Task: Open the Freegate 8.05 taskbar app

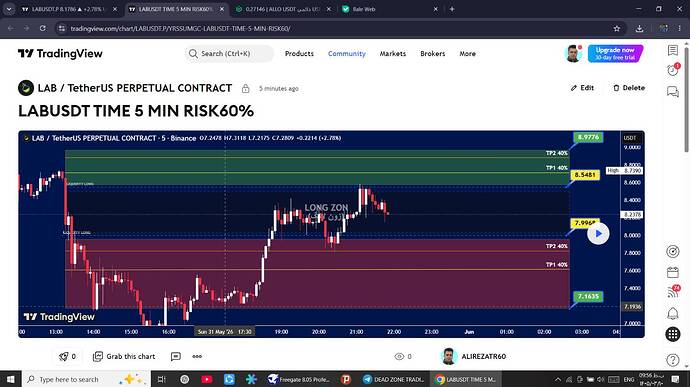Action: point(299,379)
